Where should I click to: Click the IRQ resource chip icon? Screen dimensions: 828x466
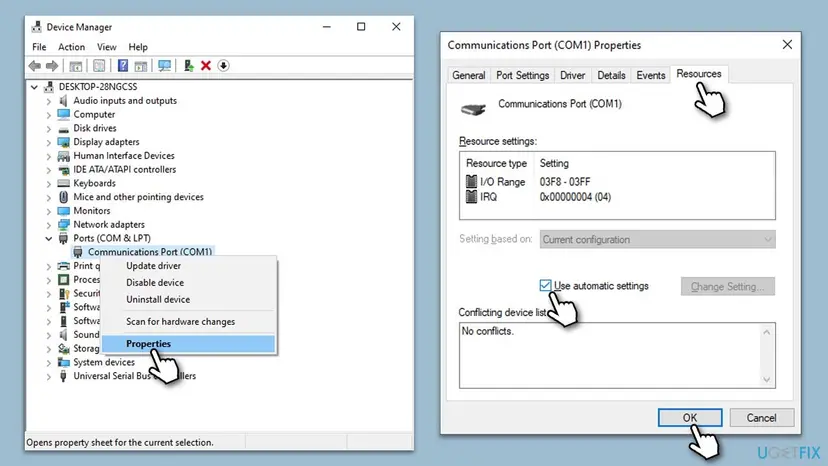[471, 197]
